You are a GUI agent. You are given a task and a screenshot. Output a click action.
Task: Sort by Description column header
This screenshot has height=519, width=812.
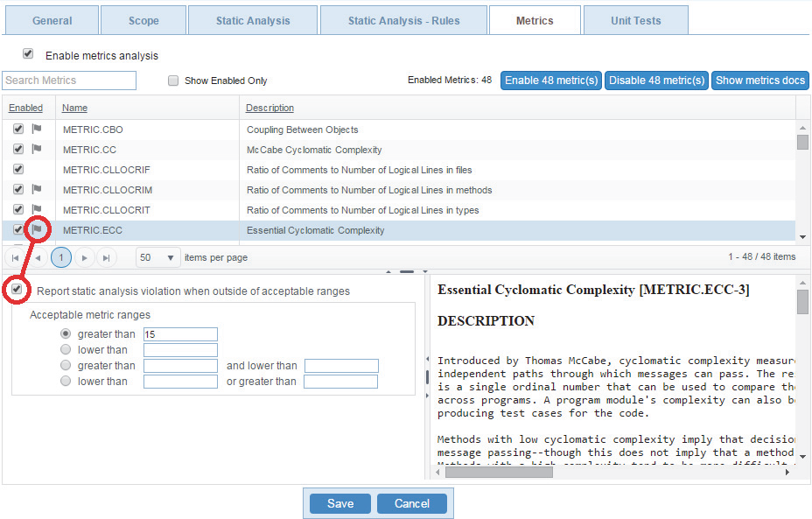[x=269, y=108]
